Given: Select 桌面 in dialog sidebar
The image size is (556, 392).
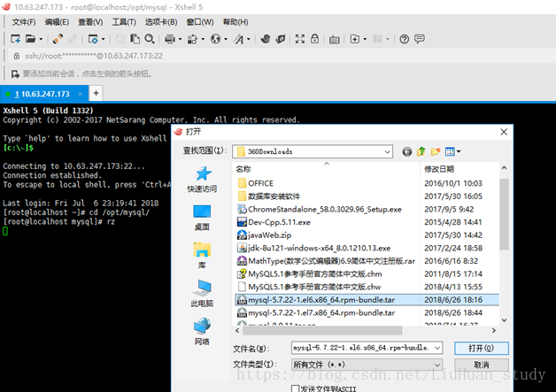Looking at the screenshot, I should click(202, 218).
